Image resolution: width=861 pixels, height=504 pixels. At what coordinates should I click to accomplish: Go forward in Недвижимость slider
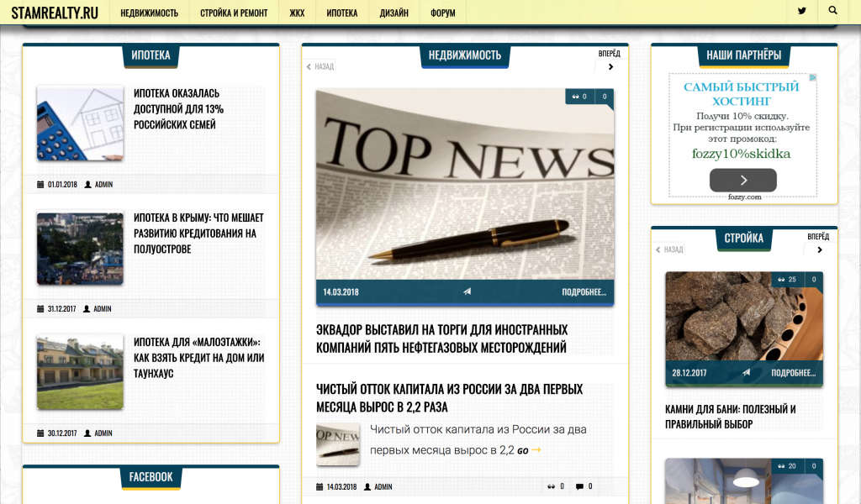610,66
